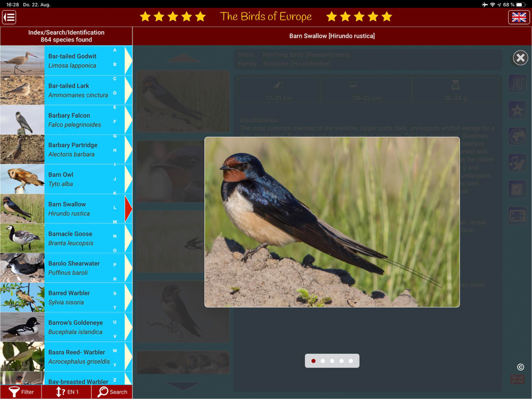Select the fourth photo page dot
The width and height of the screenshot is (532, 399).
pos(342,361)
